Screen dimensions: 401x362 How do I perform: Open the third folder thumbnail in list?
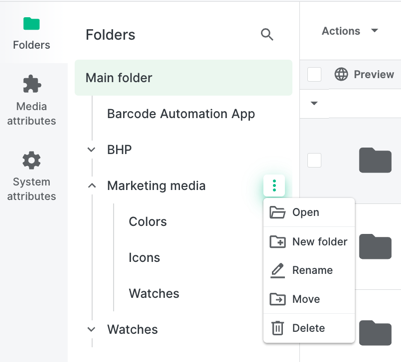point(375,333)
